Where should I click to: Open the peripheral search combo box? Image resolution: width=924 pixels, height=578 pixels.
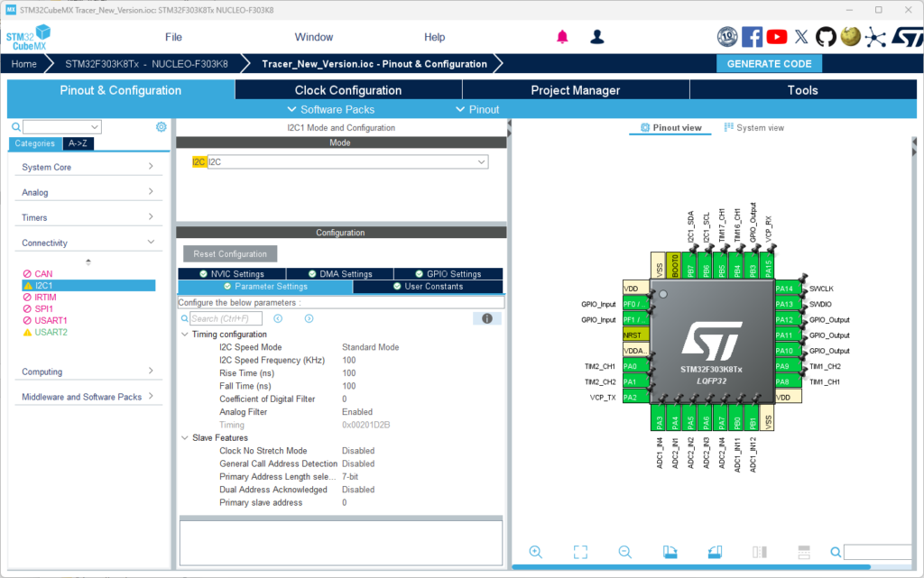(x=62, y=127)
